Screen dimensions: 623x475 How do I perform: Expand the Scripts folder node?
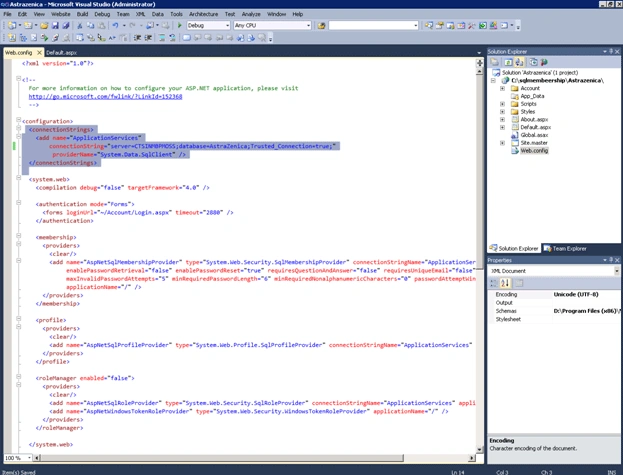click(502, 104)
